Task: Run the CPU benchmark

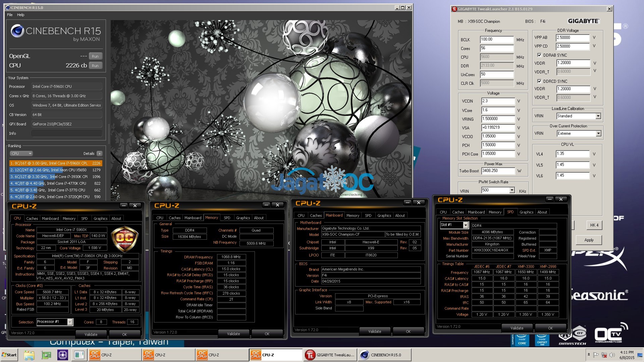Action: (95, 66)
